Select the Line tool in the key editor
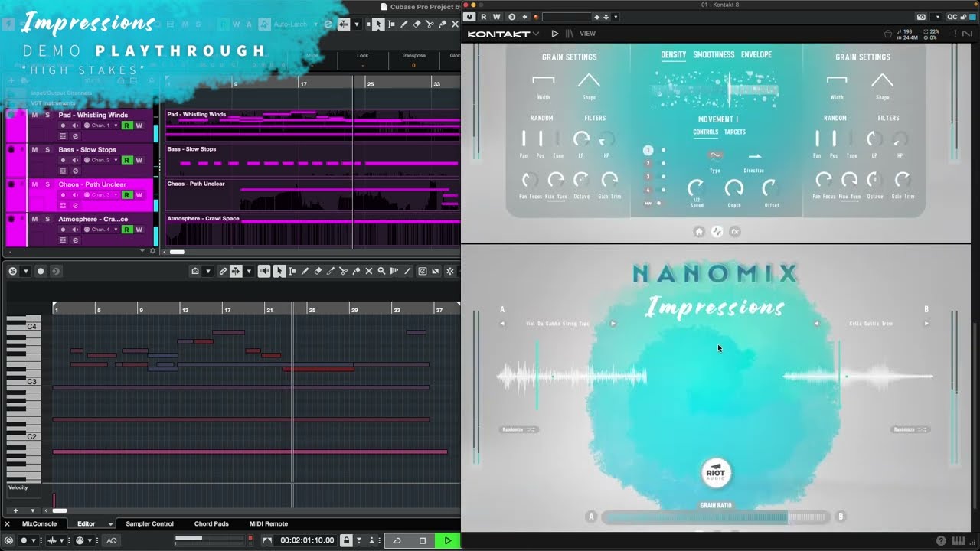 (407, 271)
